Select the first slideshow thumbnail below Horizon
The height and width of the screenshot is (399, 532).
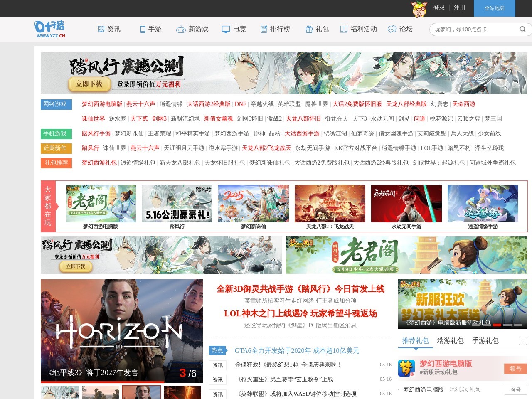click(60, 392)
